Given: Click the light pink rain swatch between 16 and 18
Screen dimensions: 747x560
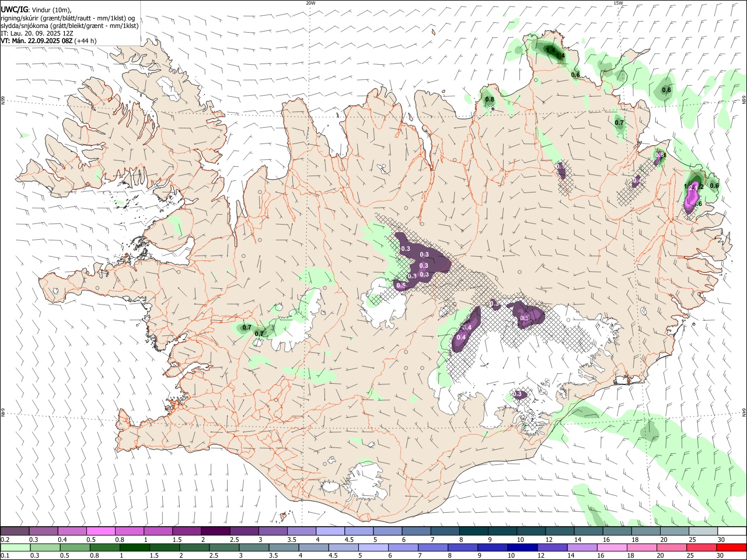Looking at the screenshot, I should point(612,547).
